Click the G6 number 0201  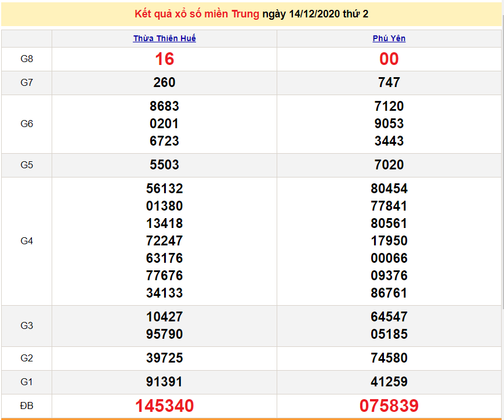click(x=165, y=124)
